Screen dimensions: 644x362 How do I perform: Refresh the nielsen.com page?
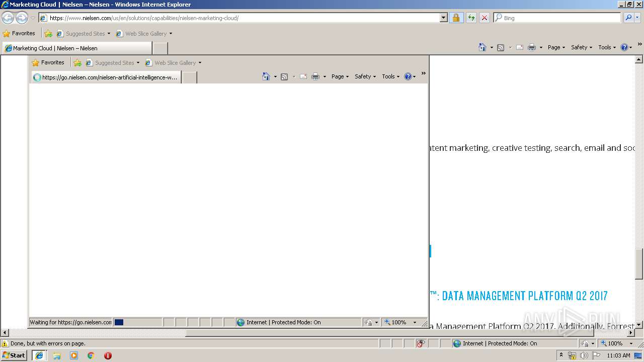point(471,18)
